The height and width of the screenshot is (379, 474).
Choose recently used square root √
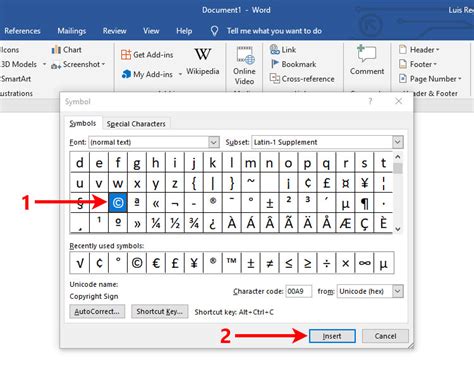[80, 263]
